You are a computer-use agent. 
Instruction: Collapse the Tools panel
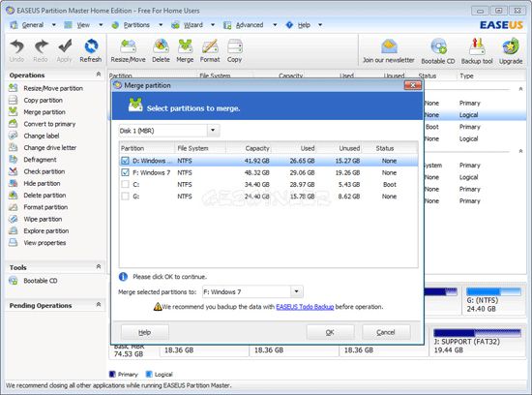pos(99,266)
